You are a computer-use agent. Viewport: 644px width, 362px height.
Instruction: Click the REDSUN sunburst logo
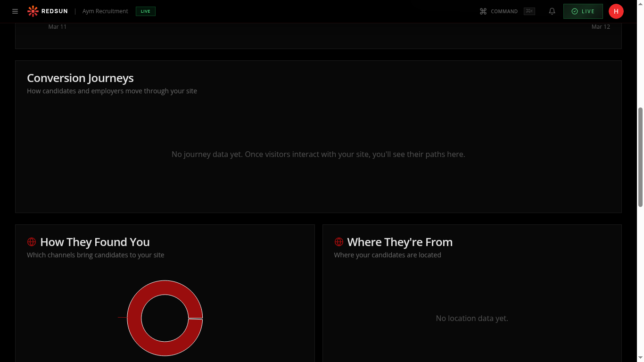(33, 11)
